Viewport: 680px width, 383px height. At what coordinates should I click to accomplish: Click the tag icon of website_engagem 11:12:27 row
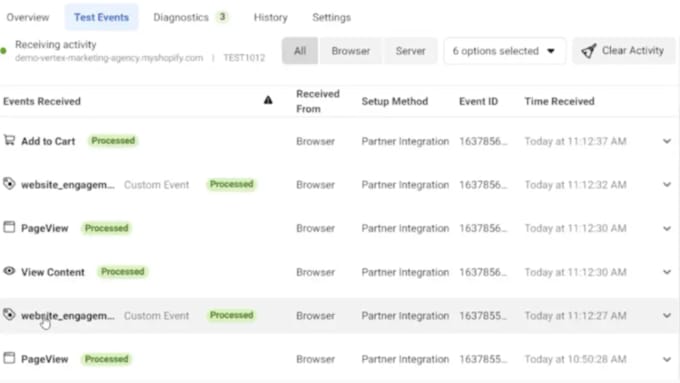pyautogui.click(x=9, y=314)
